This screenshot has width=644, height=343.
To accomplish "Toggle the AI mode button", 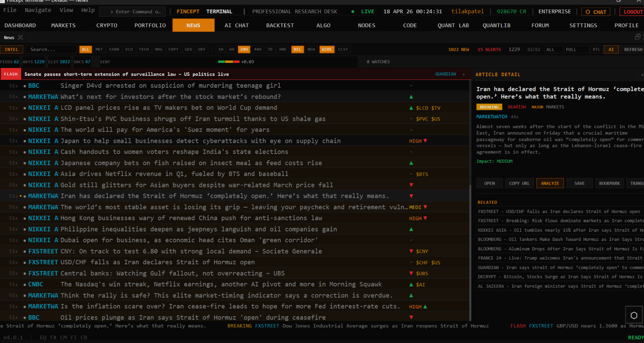I will [611, 49].
